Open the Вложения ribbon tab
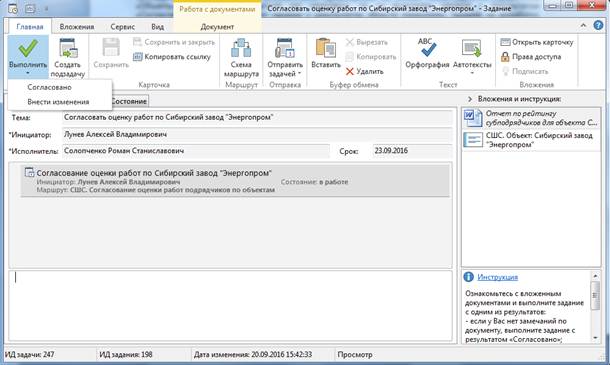610x365 pixels. [x=77, y=27]
